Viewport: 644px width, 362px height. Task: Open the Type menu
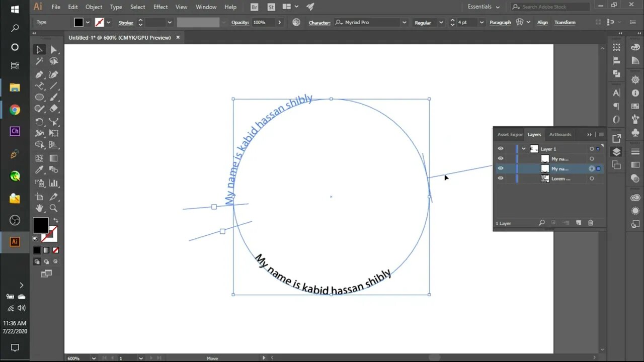point(116,7)
